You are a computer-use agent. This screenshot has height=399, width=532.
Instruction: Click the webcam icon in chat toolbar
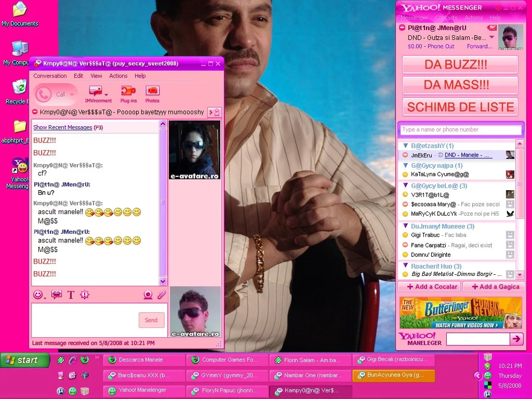click(x=148, y=295)
